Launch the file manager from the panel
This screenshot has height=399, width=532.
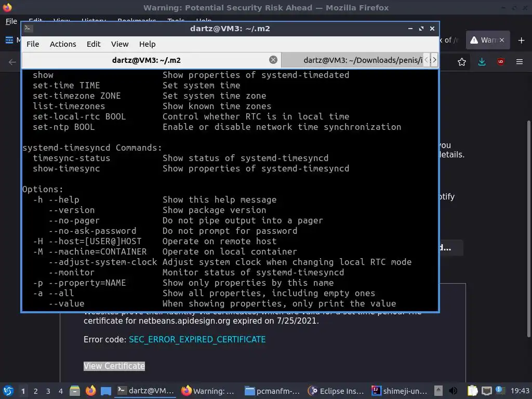[75, 391]
